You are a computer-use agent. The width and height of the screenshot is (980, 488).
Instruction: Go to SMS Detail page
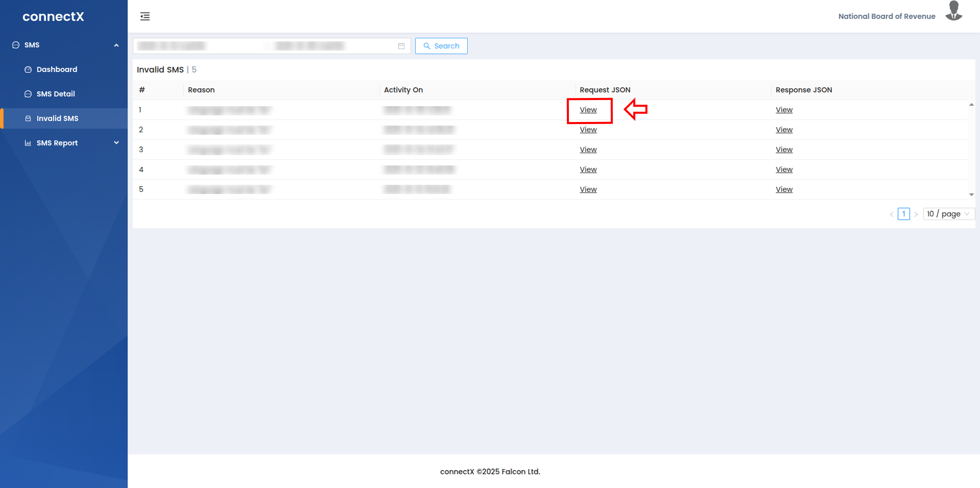coord(56,94)
